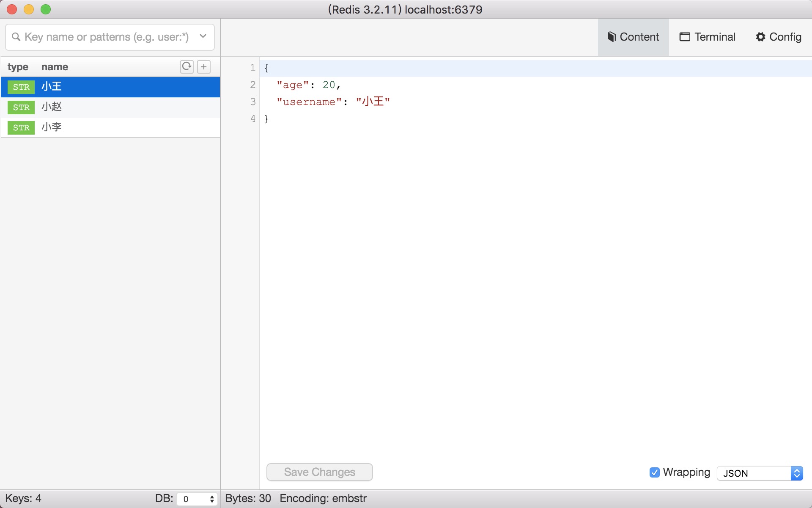Click Save Changes button
812x508 pixels.
(320, 472)
